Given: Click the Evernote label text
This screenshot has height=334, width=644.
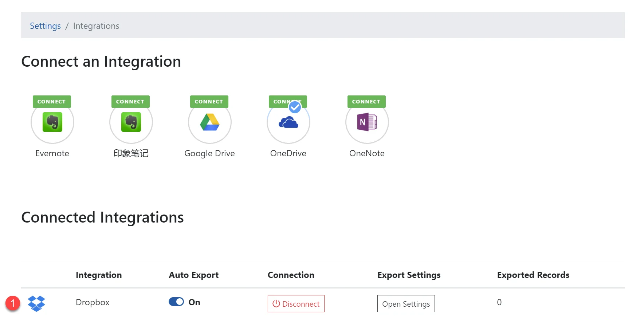Looking at the screenshot, I should coord(52,153).
